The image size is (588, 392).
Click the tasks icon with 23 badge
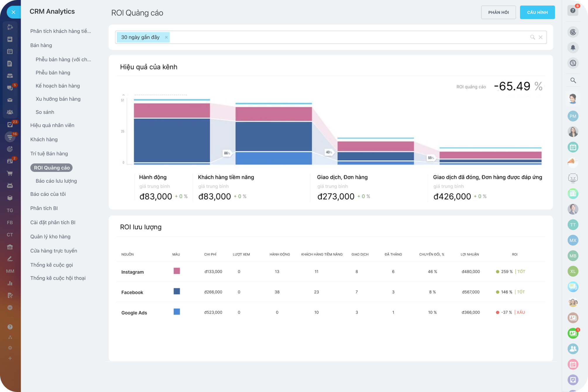click(x=10, y=125)
